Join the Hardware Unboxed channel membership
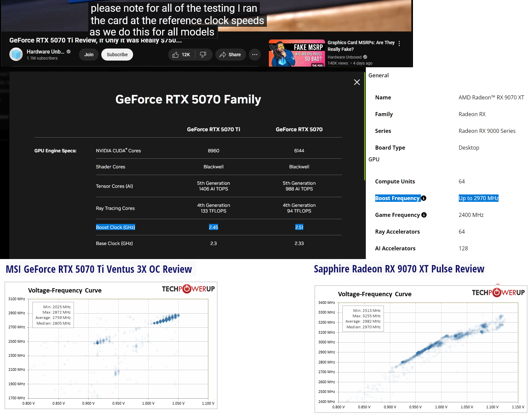 click(x=89, y=55)
